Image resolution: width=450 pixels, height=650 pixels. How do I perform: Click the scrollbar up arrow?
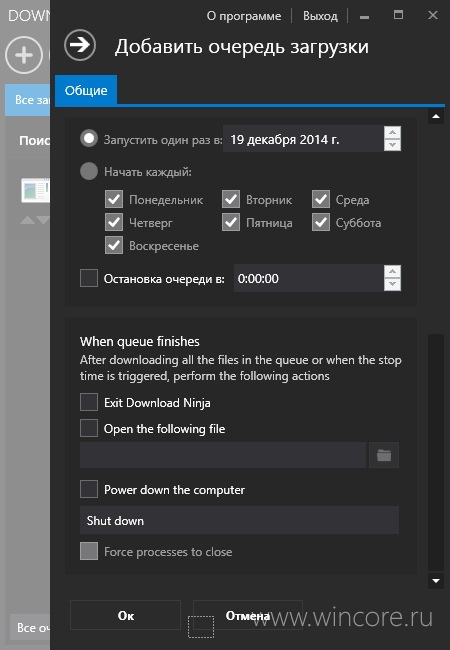[x=436, y=116]
